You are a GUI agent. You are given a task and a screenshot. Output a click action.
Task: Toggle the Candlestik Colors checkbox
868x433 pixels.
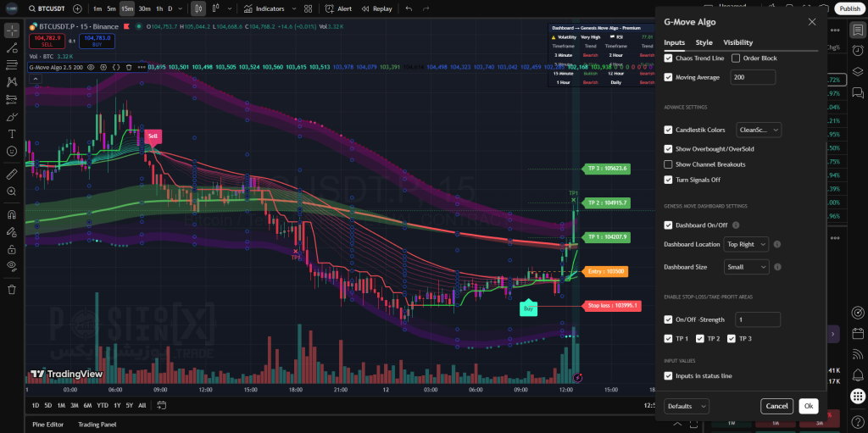[668, 130]
